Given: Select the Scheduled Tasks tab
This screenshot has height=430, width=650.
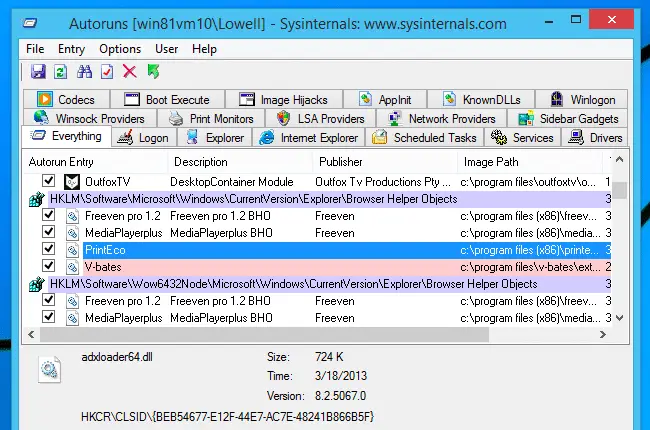Looking at the screenshot, I should (x=424, y=138).
